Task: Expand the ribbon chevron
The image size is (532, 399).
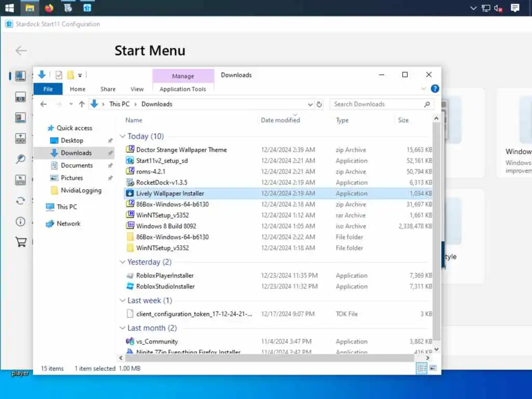Action: (423, 89)
